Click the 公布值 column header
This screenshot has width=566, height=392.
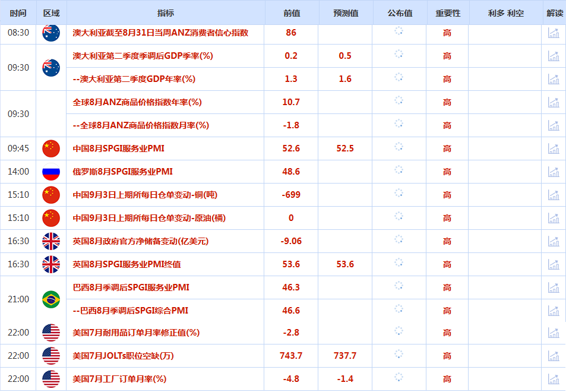click(x=400, y=13)
